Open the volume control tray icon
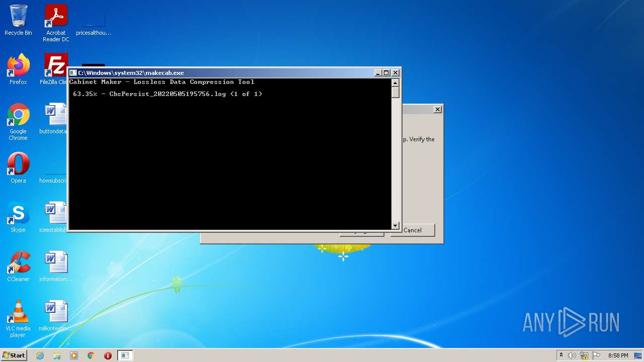The width and height of the screenshot is (644, 362). click(x=572, y=355)
